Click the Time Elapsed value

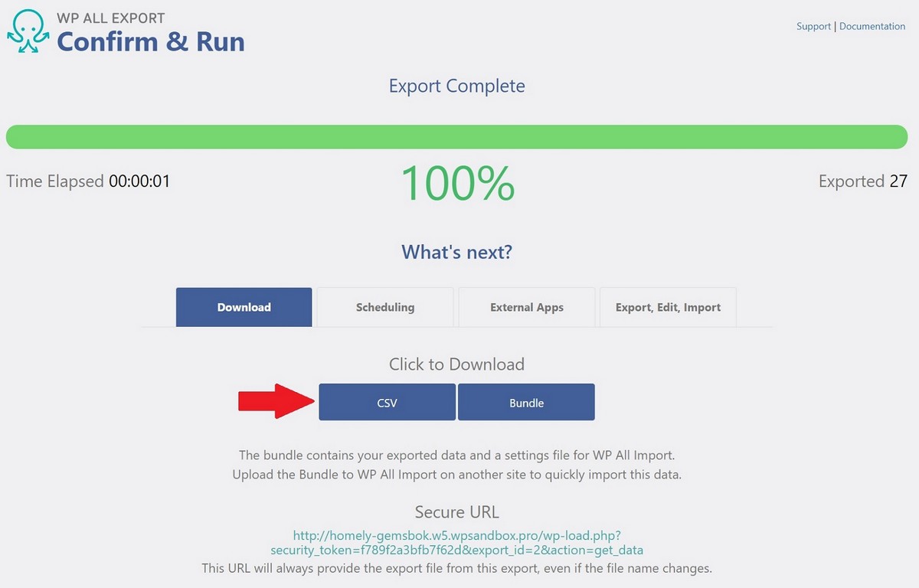(139, 181)
